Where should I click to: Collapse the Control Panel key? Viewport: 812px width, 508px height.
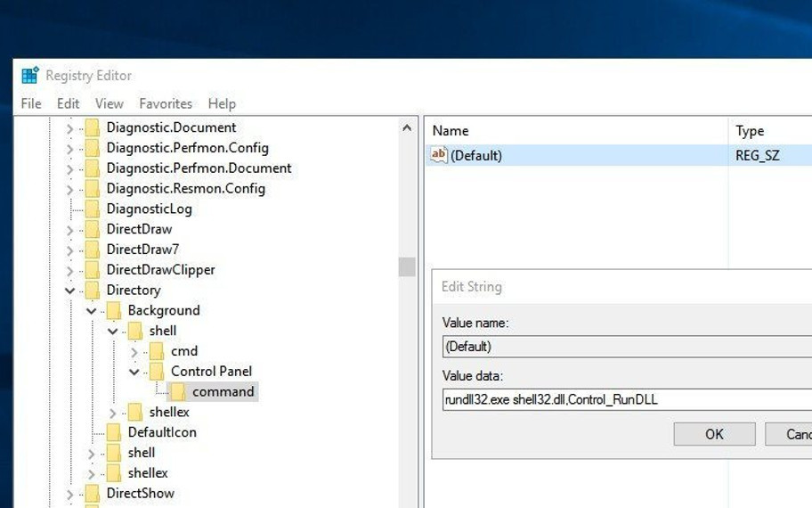(134, 372)
